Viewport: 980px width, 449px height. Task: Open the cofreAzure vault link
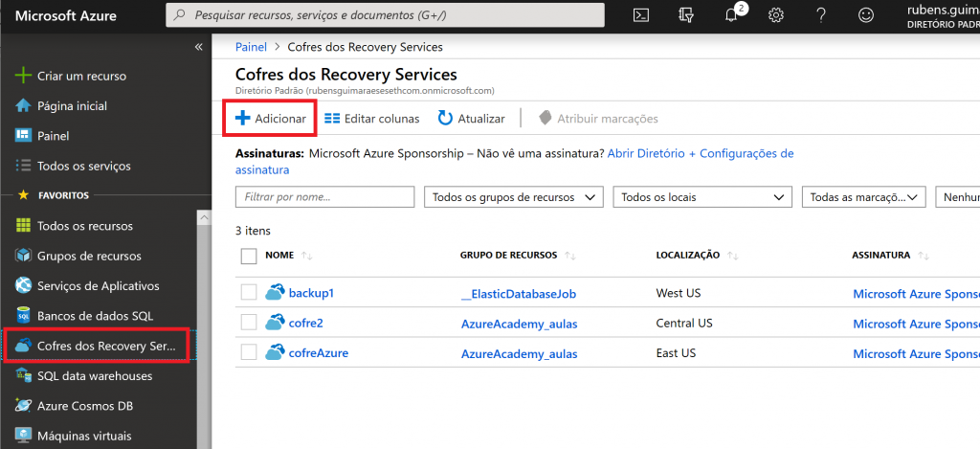(318, 352)
